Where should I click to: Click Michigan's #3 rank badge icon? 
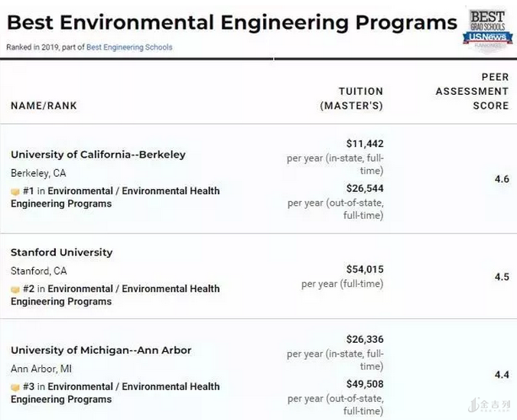pos(15,387)
